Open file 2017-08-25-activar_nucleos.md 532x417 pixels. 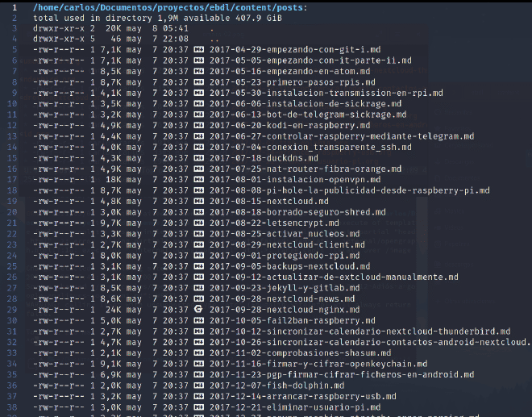[285, 234]
